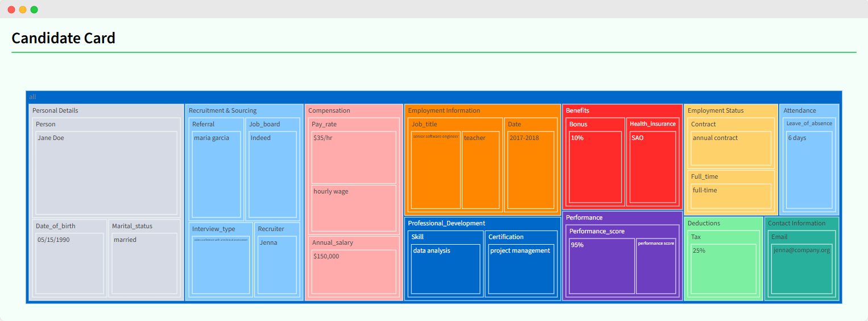Expand the Employment Information header

tap(444, 110)
